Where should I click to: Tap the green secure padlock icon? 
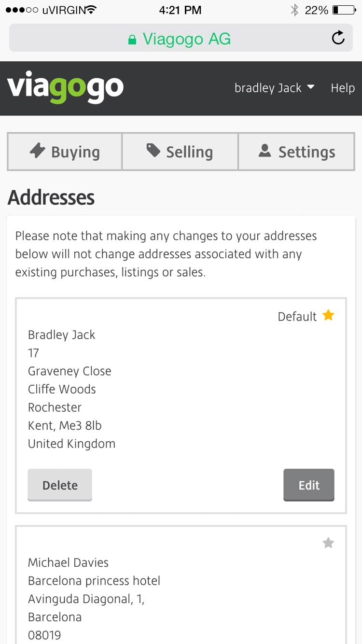(x=132, y=40)
